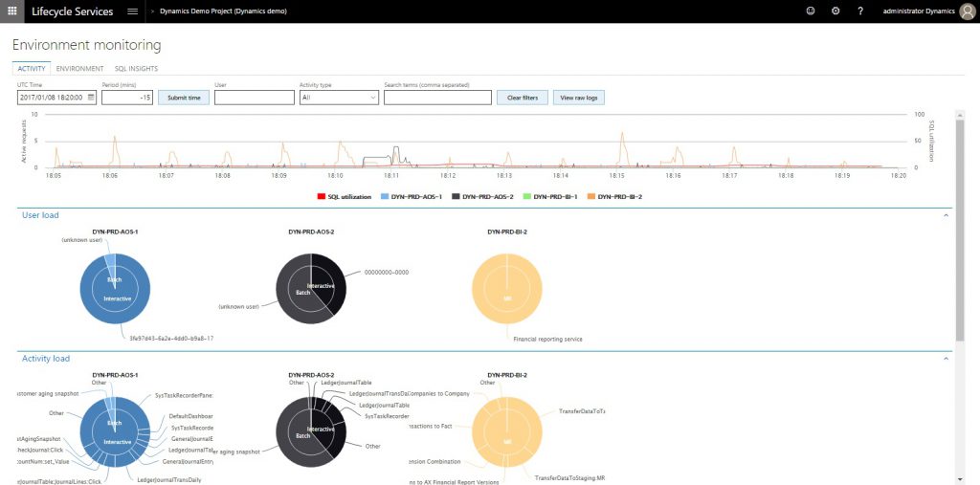Open the UTC Time calendar picker icon
This screenshot has width=980, height=485.
[x=91, y=98]
